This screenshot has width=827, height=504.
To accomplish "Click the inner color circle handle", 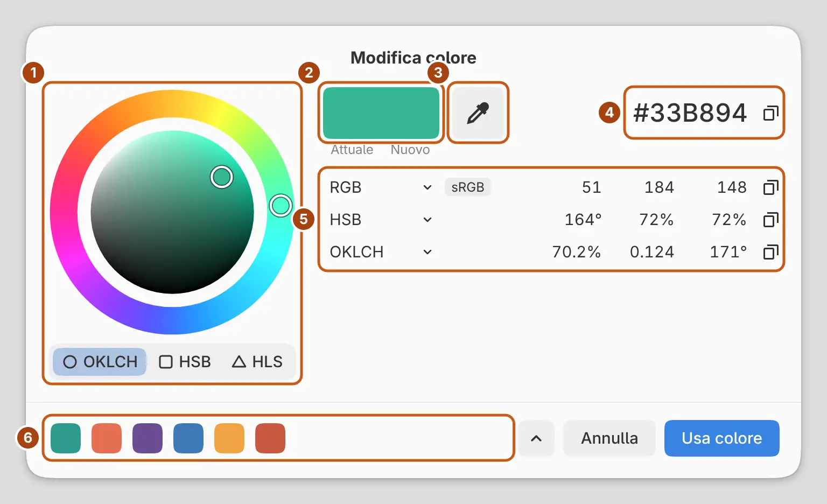I will coord(221,177).
